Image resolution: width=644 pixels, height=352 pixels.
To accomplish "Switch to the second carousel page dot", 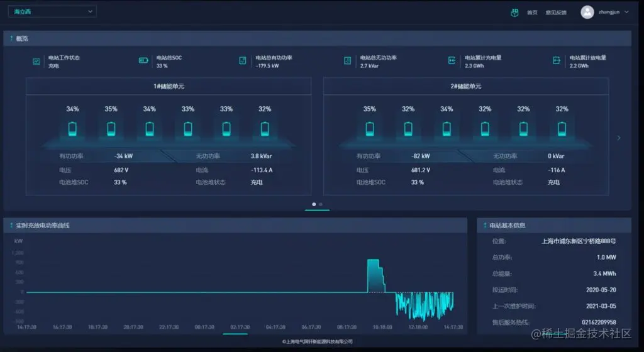I will pos(321,204).
